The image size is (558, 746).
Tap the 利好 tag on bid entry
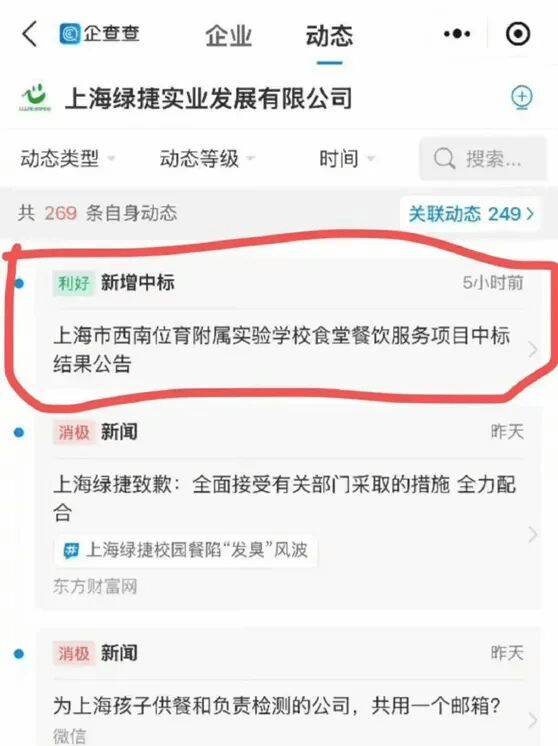click(73, 284)
